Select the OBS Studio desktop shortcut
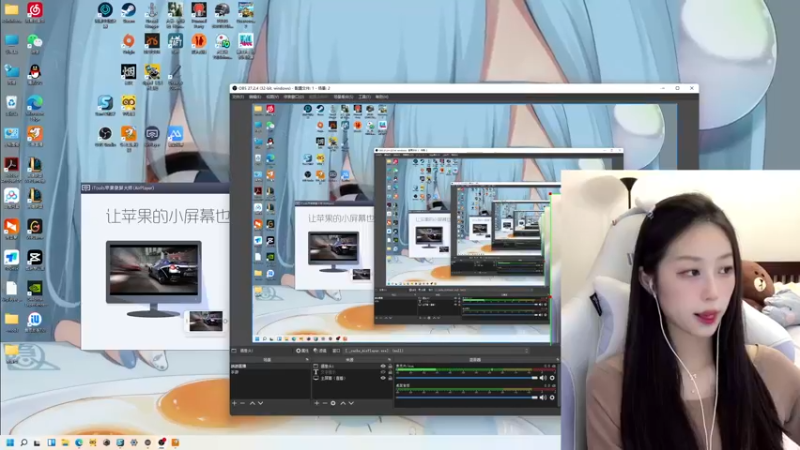The height and width of the screenshot is (450, 800). coord(105,134)
